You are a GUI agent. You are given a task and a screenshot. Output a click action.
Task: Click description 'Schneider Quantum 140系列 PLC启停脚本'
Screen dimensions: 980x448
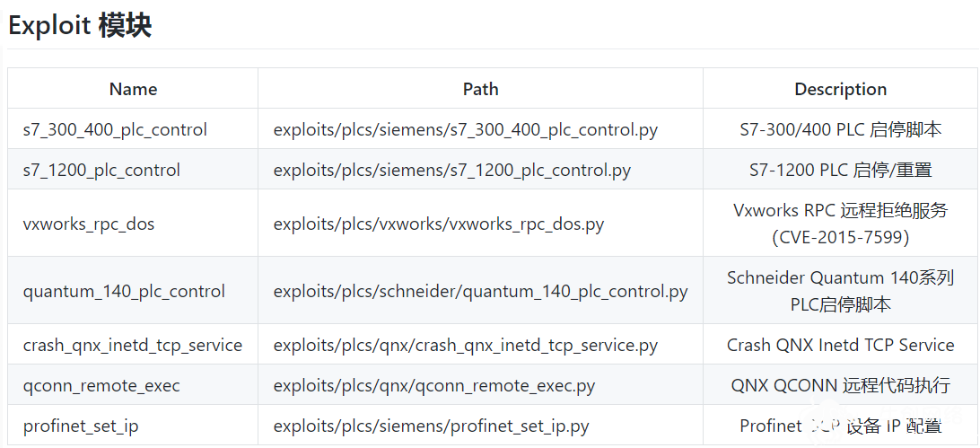(x=841, y=291)
